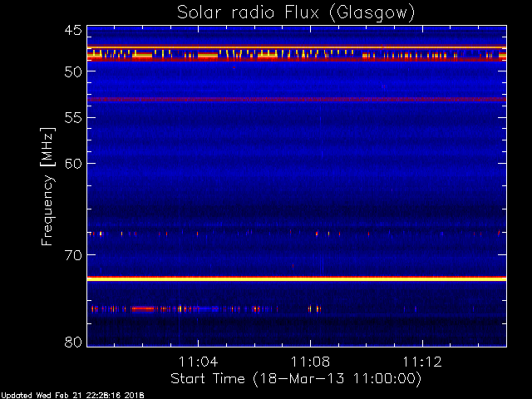This screenshot has width=532, height=399.
Task: Click the 11:12 time tick label
Action: click(x=422, y=362)
